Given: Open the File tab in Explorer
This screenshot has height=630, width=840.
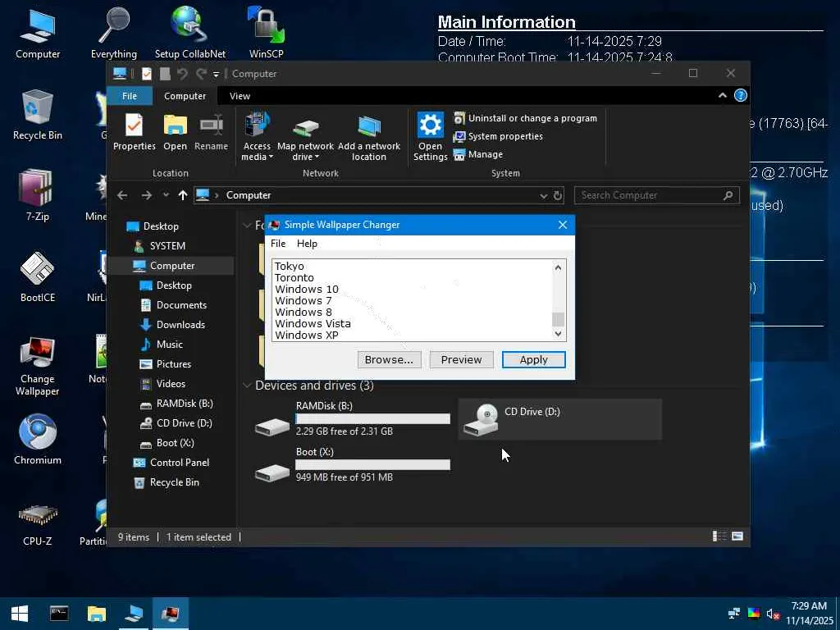Looking at the screenshot, I should click(130, 96).
